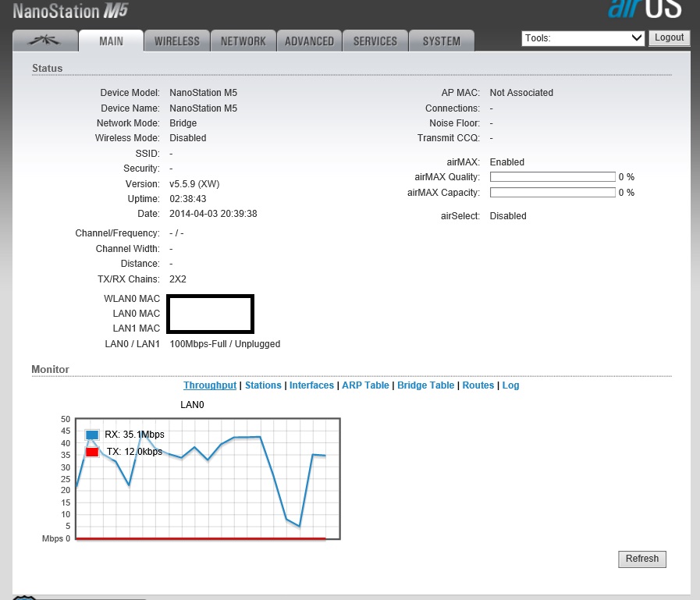Click the Noise Floor label
Viewport: 700px width, 600px height.
point(455,123)
